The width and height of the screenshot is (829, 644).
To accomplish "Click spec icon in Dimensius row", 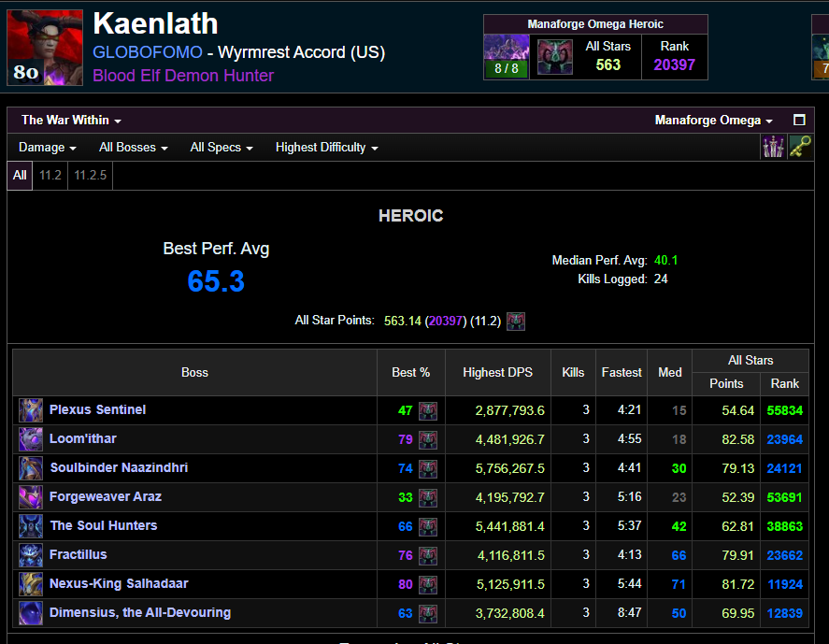I will coord(428,614).
